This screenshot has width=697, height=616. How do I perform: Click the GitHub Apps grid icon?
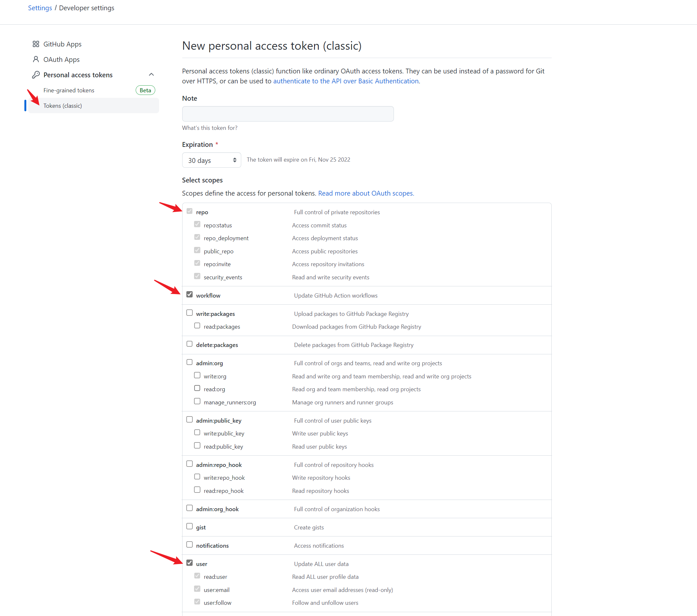36,44
